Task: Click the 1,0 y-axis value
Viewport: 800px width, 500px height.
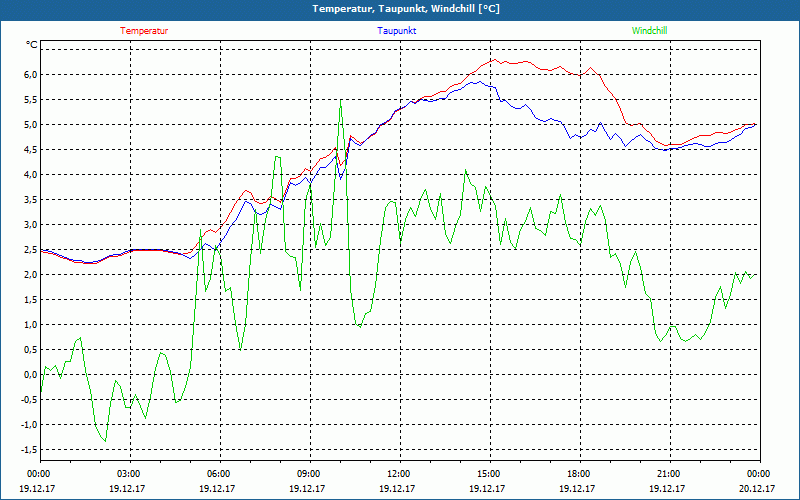Action: coord(31,324)
